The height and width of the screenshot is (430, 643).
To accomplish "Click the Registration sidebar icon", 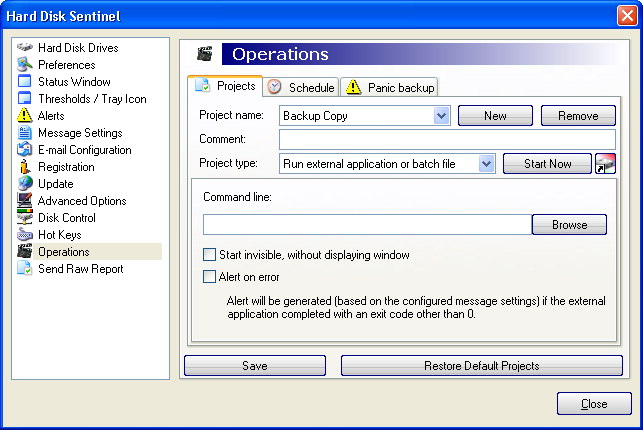I will tap(25, 167).
